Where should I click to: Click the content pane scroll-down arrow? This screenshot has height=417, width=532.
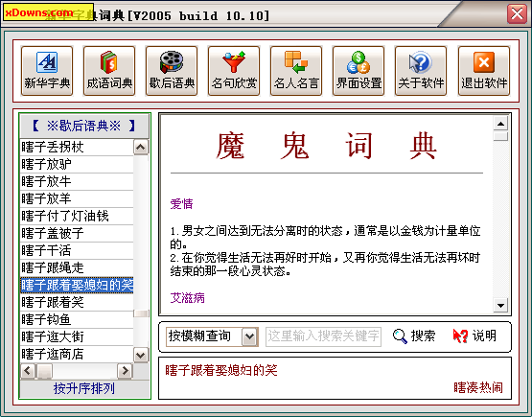[500, 306]
